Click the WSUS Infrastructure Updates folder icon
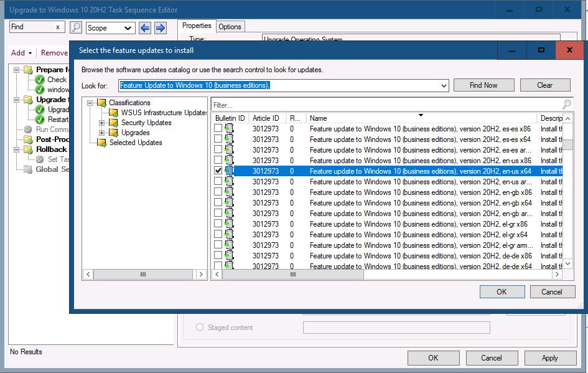The height and width of the screenshot is (373, 588). point(114,113)
